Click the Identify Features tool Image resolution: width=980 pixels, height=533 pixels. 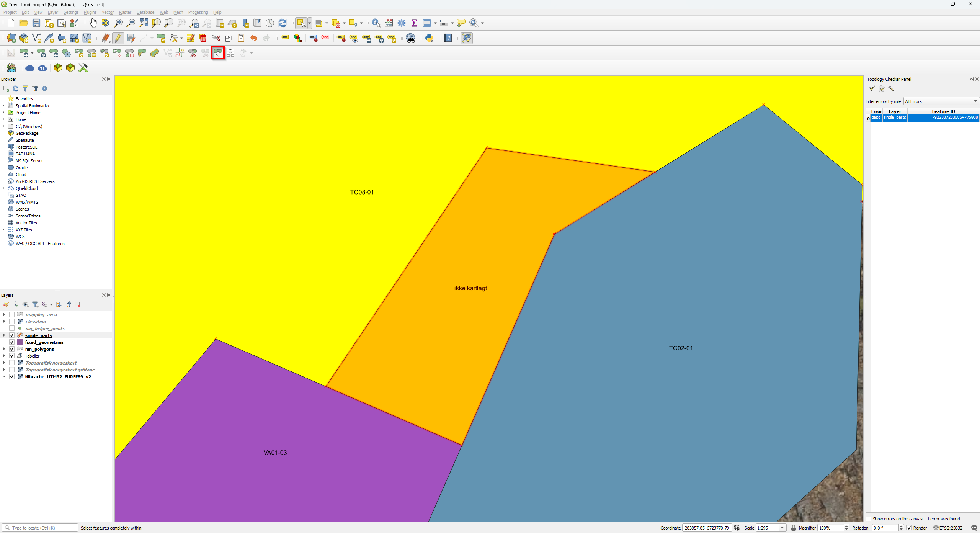point(376,23)
